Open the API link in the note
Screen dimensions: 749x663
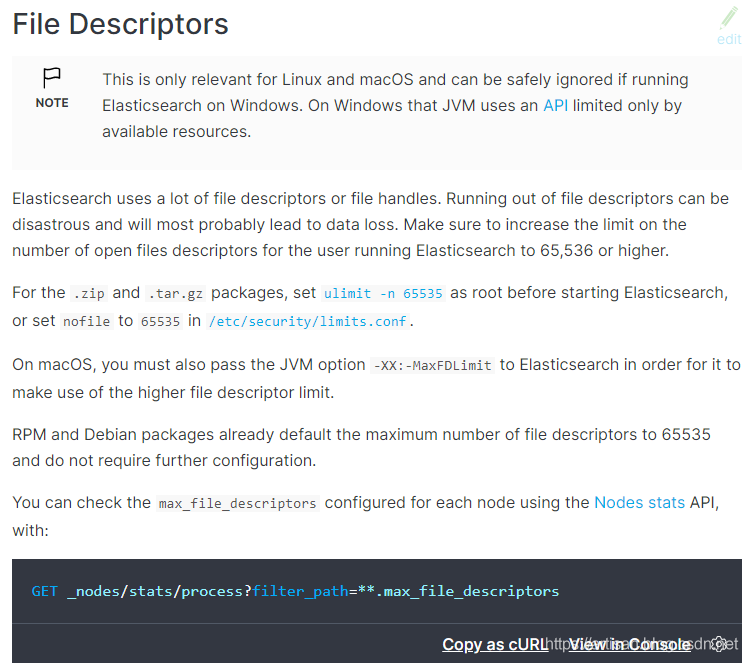pos(556,105)
